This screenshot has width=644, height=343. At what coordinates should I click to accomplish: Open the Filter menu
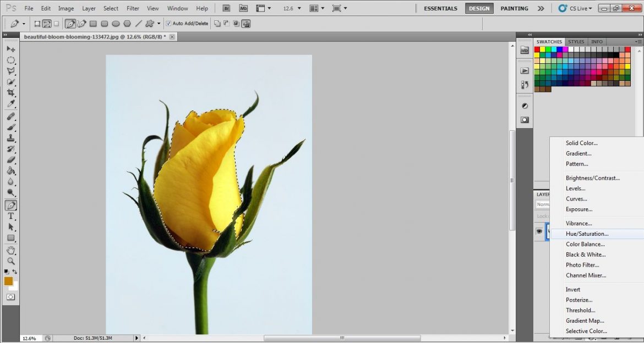pos(133,8)
